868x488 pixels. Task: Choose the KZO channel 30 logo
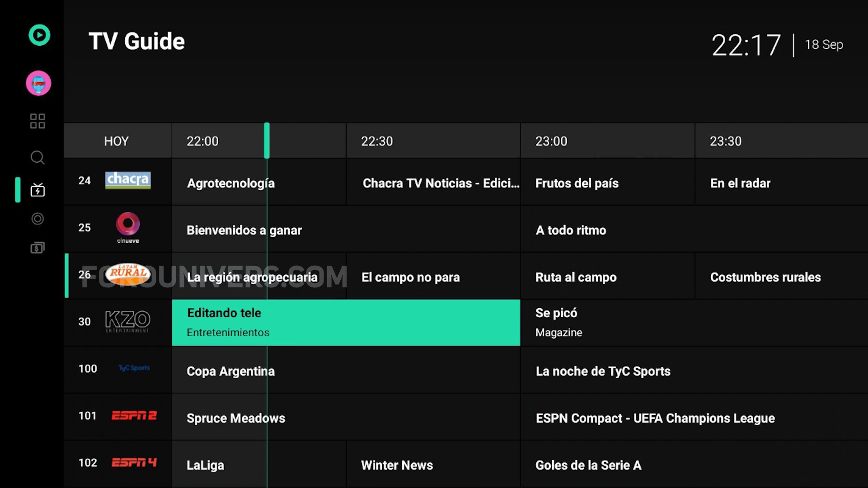(x=128, y=321)
